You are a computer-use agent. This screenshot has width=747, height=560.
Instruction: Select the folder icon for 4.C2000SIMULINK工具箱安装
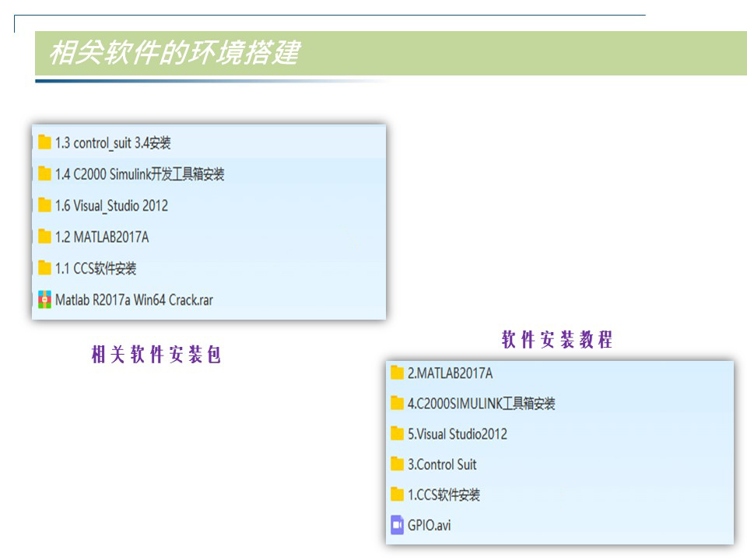(397, 403)
